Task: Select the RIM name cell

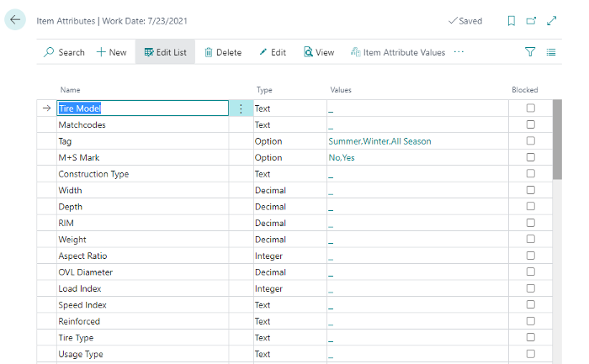Action: (143, 223)
